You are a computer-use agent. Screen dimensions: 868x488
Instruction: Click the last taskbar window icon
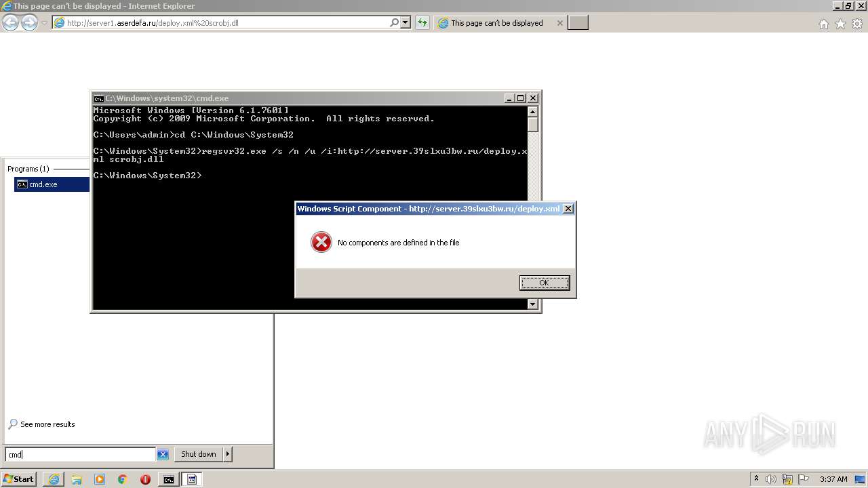coord(192,479)
